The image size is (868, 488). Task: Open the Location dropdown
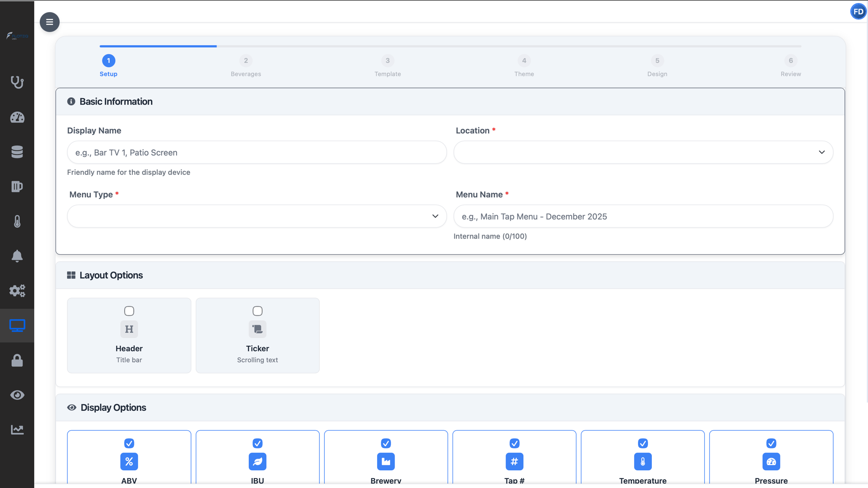pos(643,152)
